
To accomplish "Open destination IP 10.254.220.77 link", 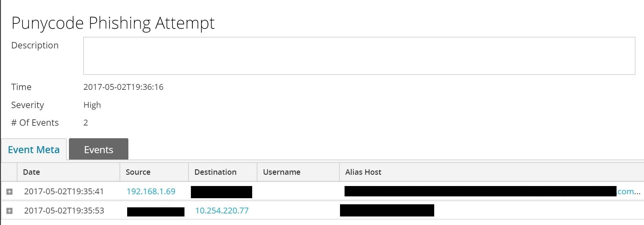I will click(222, 211).
